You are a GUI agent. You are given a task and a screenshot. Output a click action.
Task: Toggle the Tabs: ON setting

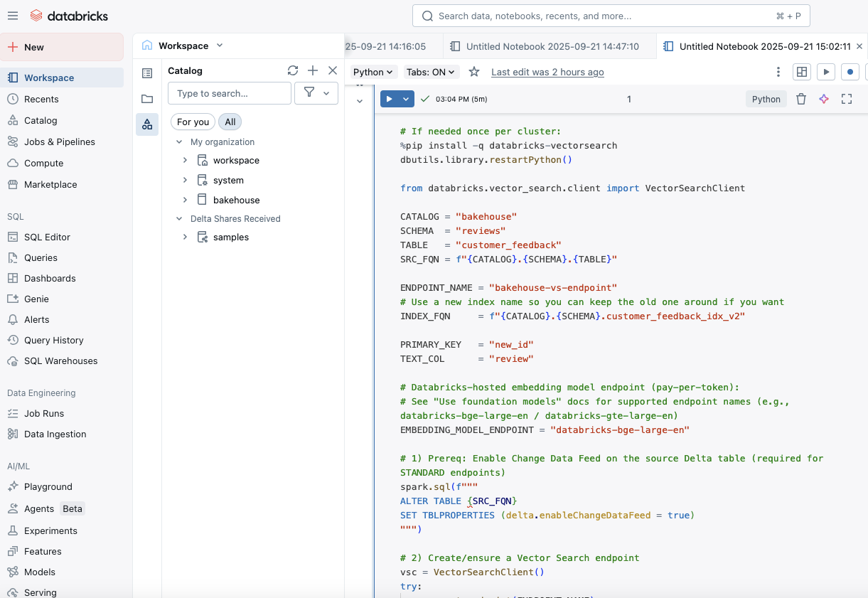point(432,72)
